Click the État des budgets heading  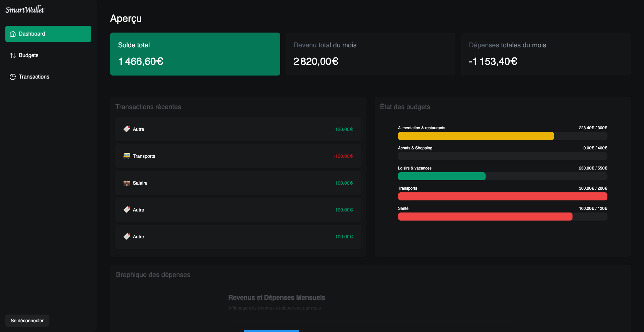click(405, 107)
